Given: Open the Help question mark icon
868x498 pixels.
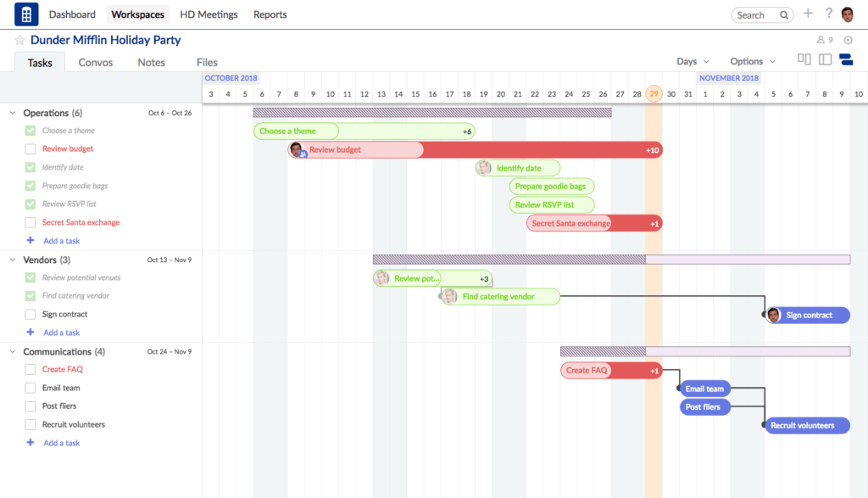Looking at the screenshot, I should [828, 14].
